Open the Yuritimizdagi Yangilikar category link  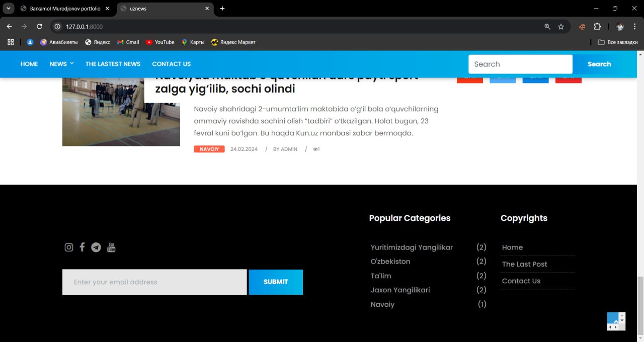[412, 247]
